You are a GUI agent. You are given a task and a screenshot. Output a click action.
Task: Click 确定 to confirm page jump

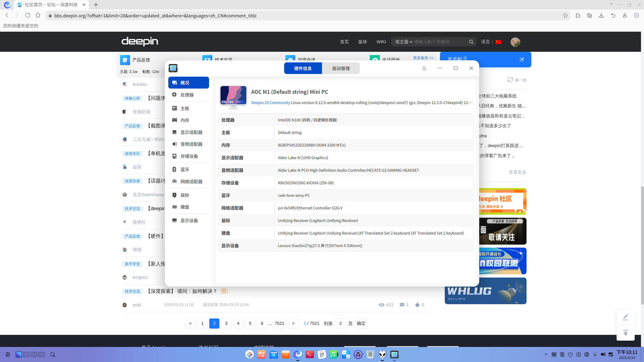click(x=361, y=323)
